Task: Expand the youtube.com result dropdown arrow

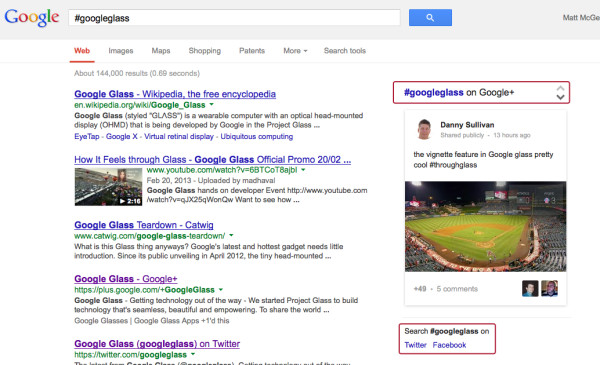Action: 303,169
